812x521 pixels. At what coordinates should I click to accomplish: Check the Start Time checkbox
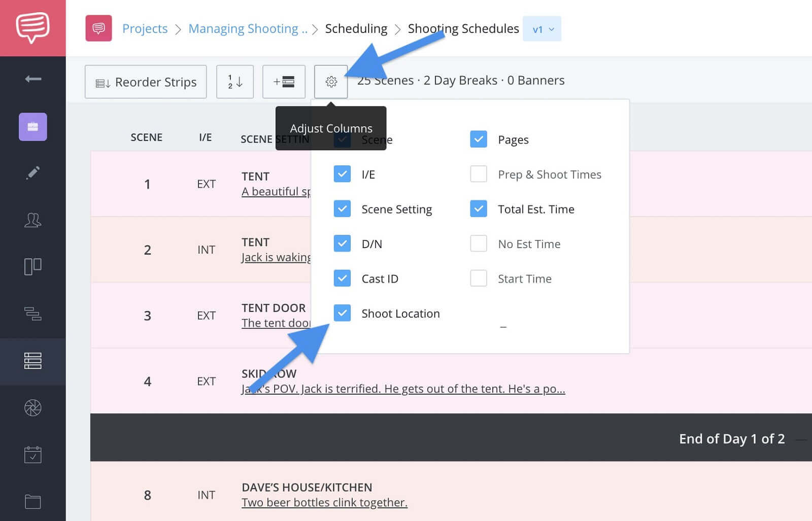[x=479, y=278]
